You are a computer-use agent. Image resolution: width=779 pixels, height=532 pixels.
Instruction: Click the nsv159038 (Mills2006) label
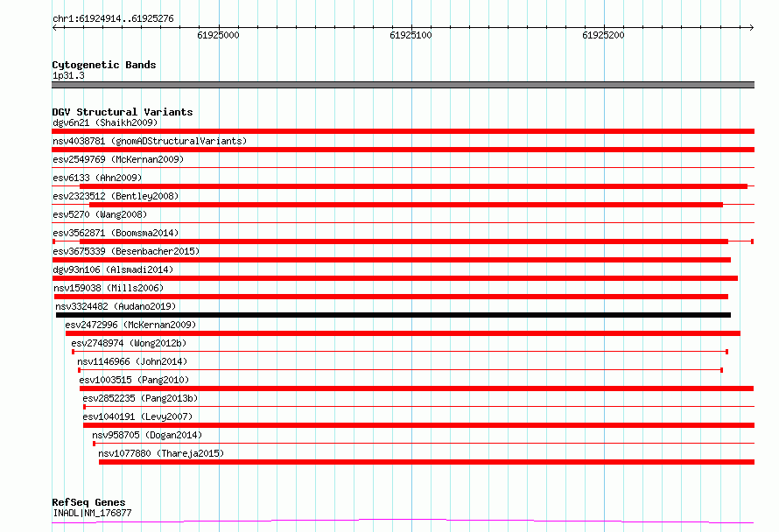click(x=109, y=288)
